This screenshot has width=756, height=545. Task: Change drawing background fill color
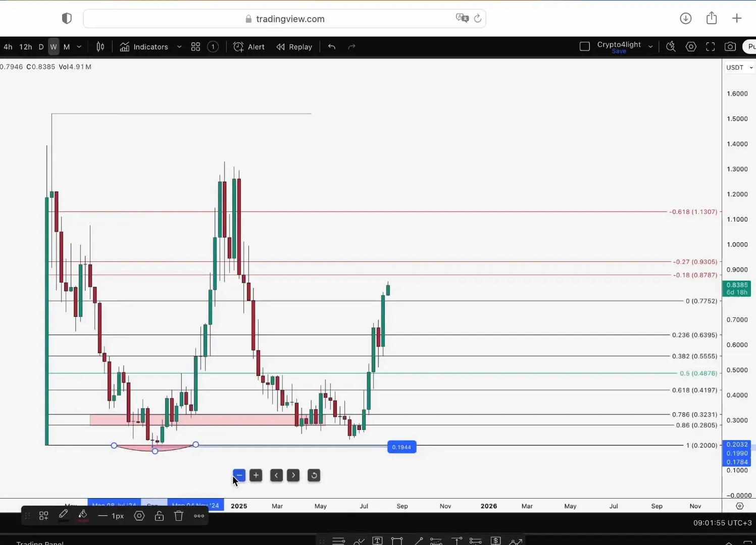(83, 515)
